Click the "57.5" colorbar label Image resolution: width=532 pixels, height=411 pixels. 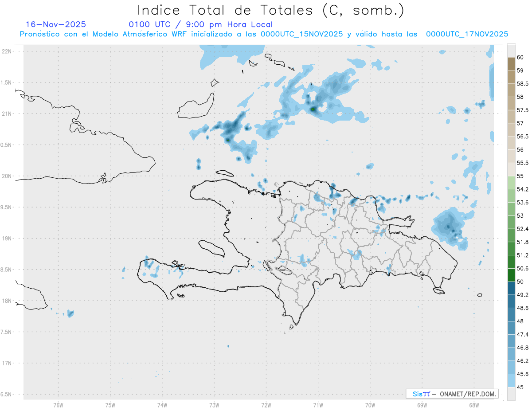522,110
